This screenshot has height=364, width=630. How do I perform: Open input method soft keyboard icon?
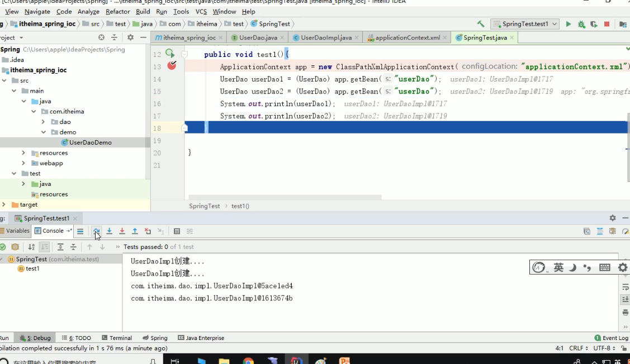point(605,267)
